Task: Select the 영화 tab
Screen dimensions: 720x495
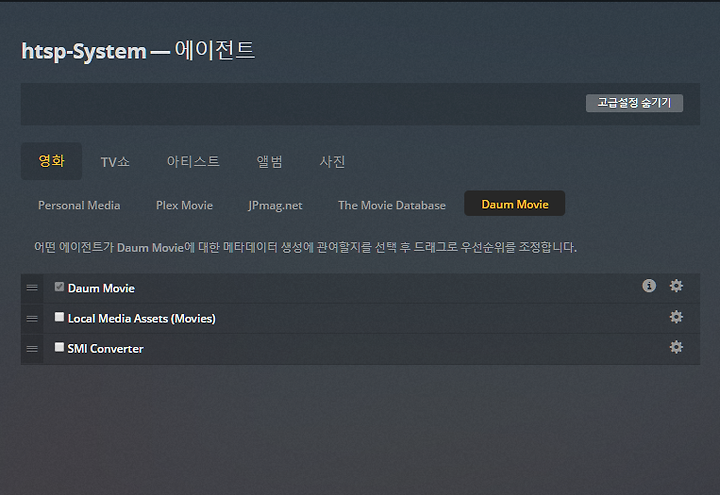Action: 51,161
